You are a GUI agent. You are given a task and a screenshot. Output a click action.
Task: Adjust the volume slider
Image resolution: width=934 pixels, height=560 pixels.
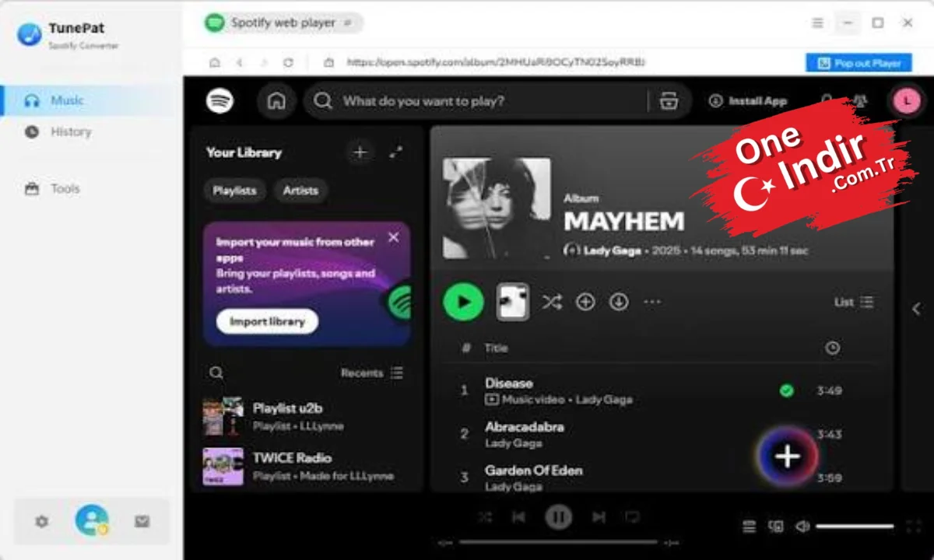coord(855,527)
